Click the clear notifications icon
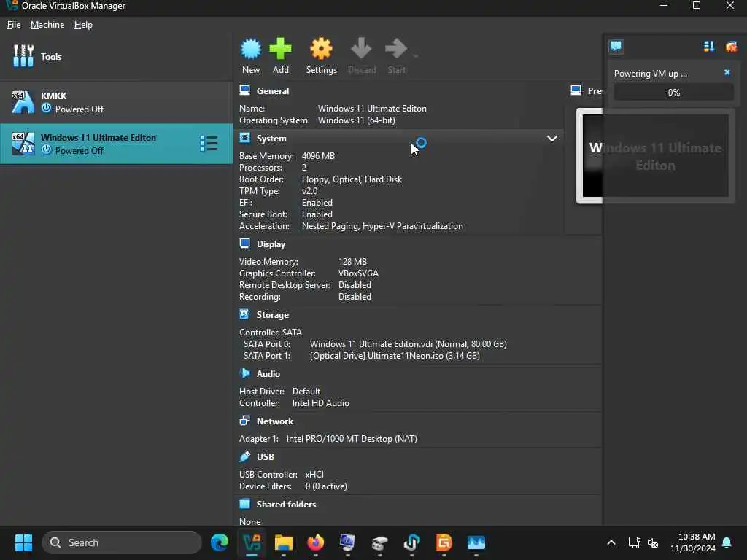 [731, 46]
